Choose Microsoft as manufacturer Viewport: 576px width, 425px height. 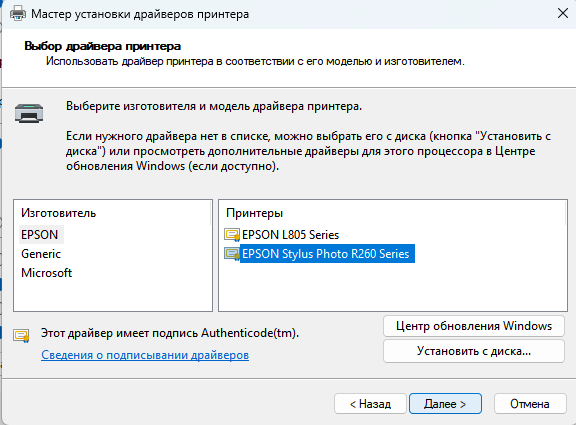(x=47, y=273)
